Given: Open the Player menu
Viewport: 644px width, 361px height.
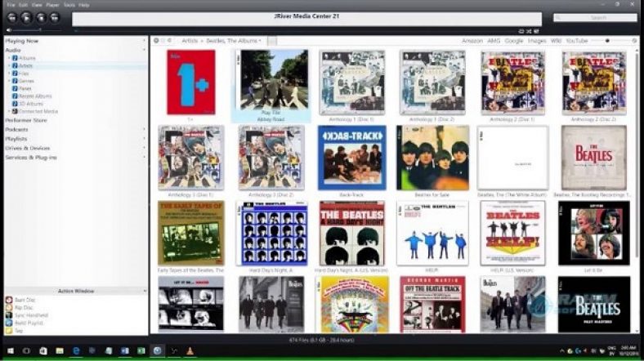Looking at the screenshot, I should 52,5.
